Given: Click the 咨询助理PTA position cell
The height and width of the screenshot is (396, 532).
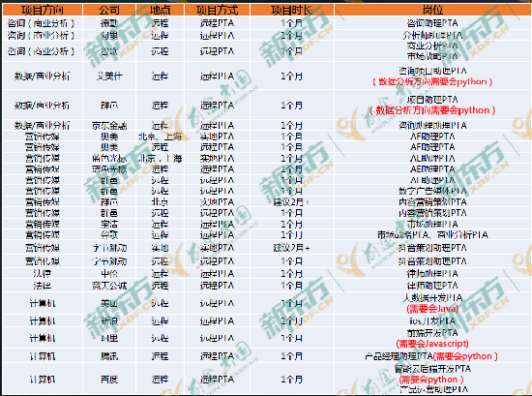Looking at the screenshot, I should [432, 23].
